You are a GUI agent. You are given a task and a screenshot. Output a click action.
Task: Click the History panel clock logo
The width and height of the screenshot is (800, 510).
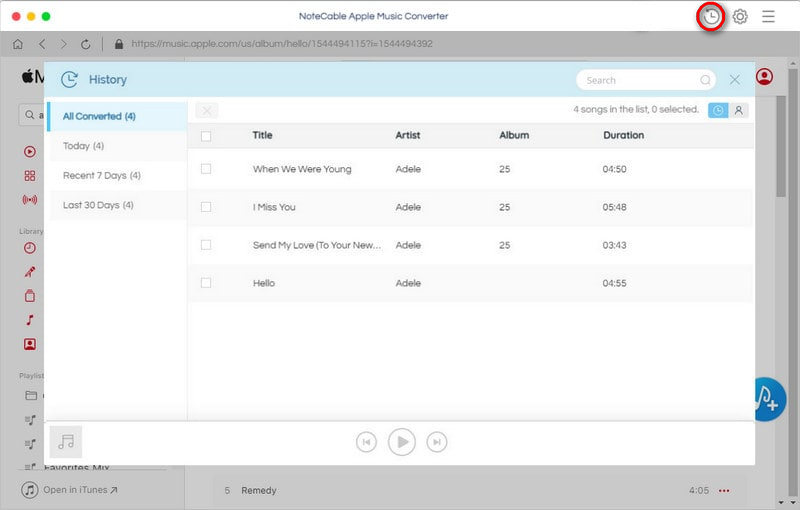pos(69,80)
